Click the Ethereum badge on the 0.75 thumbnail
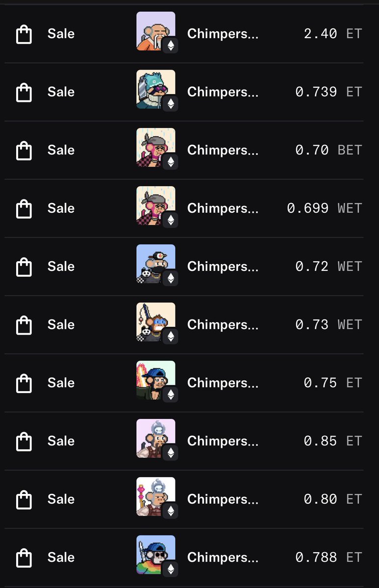 click(x=171, y=394)
